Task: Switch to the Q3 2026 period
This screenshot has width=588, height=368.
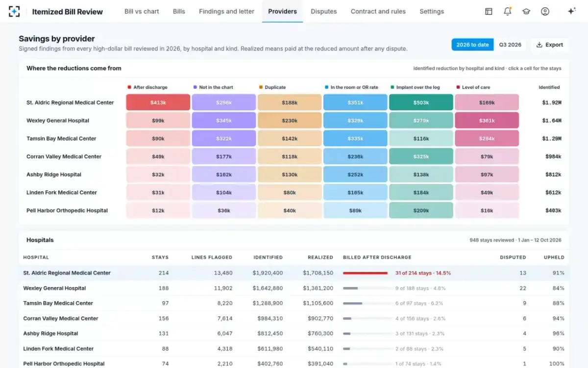Action: (x=510, y=45)
